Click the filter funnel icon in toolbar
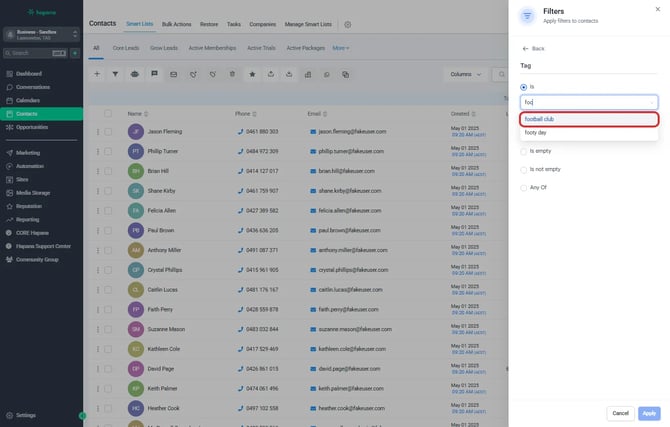This screenshot has height=427, width=670. pos(115,73)
